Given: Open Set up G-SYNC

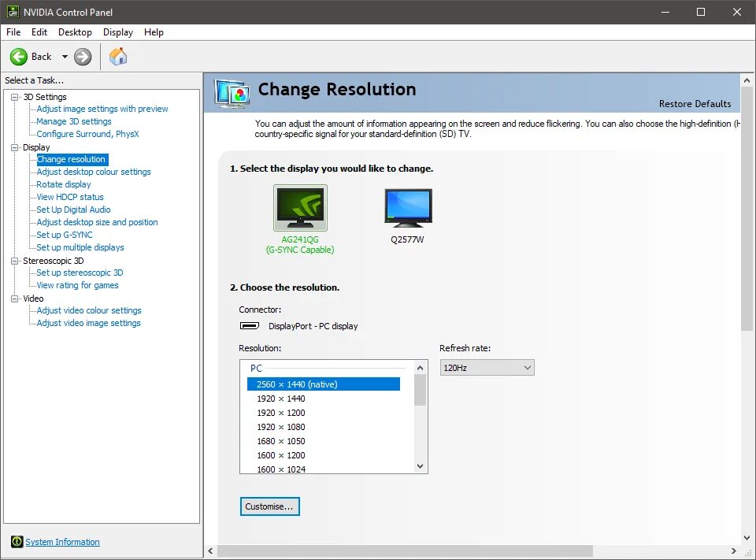Looking at the screenshot, I should [65, 235].
